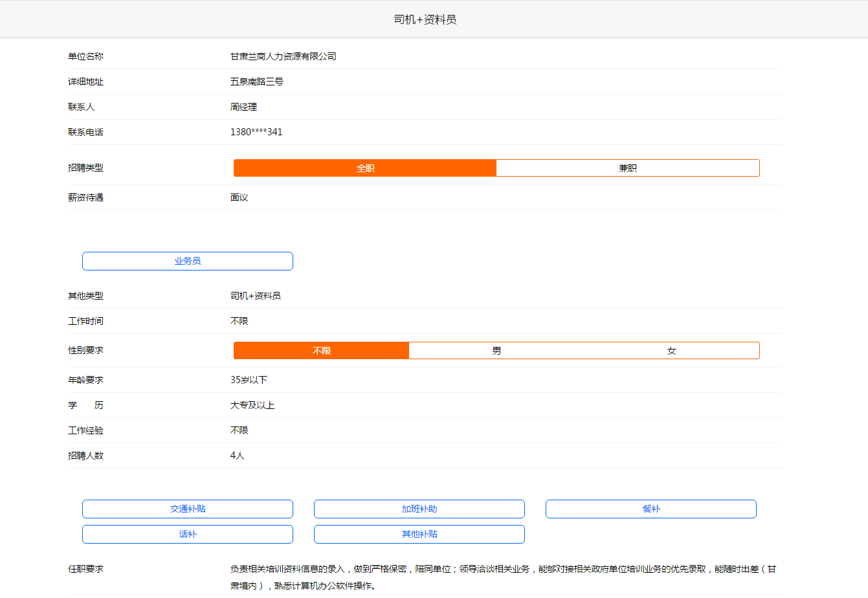Click the masked phone number 1380****341
This screenshot has height=598, width=868.
tap(256, 132)
